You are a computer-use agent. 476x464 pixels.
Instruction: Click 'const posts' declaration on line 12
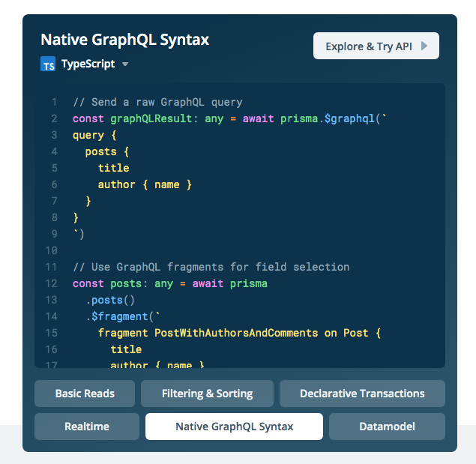click(107, 283)
